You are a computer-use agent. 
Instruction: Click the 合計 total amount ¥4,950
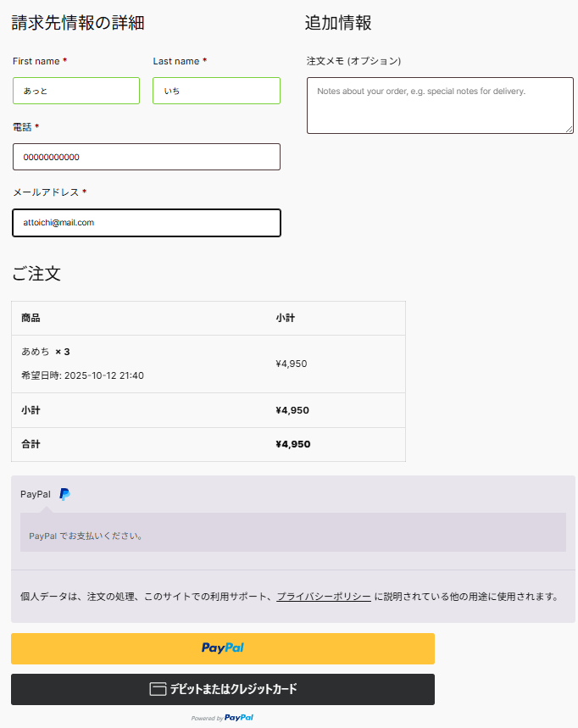(x=292, y=444)
